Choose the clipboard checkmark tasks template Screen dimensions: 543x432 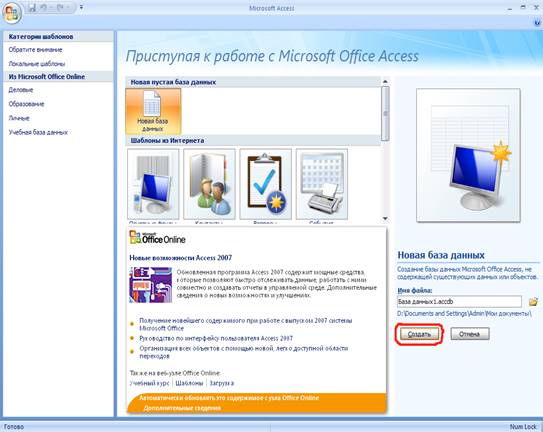(266, 184)
